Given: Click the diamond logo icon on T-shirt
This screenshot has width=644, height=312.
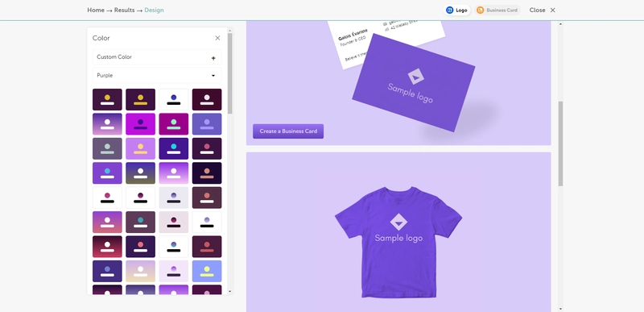Looking at the screenshot, I should tap(398, 222).
